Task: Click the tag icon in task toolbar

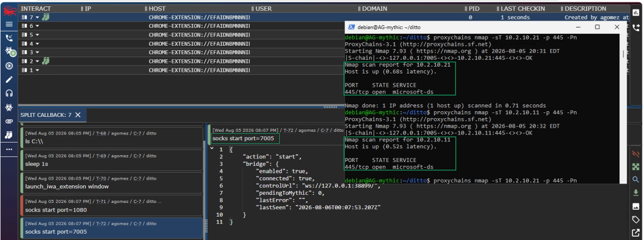Action: (636, 219)
